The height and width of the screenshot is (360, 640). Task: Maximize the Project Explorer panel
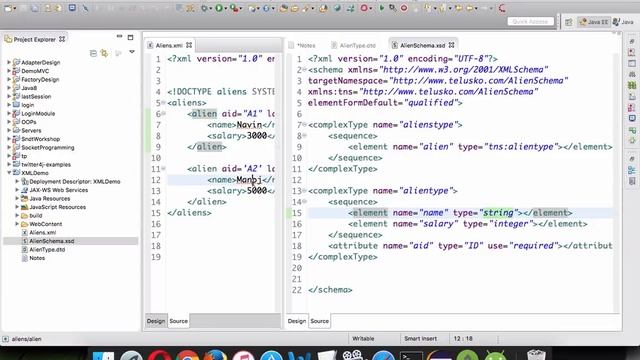click(x=131, y=38)
